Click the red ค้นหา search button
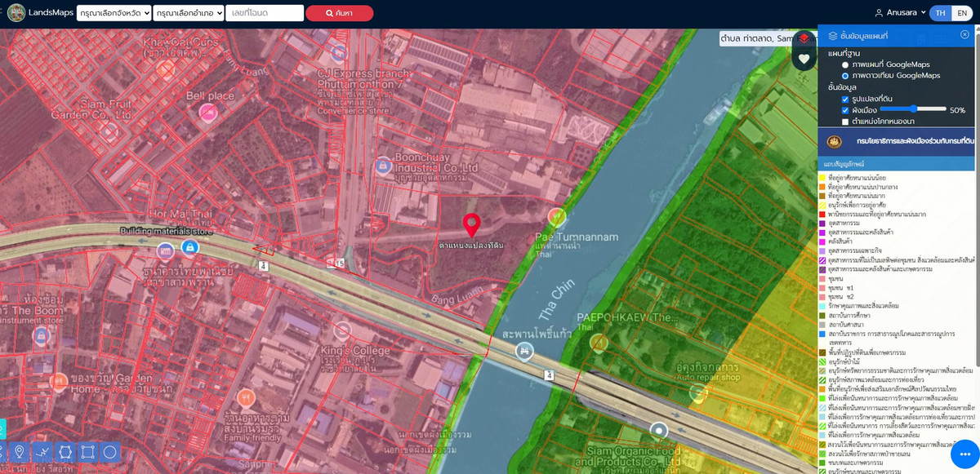980x474 pixels. click(x=339, y=13)
